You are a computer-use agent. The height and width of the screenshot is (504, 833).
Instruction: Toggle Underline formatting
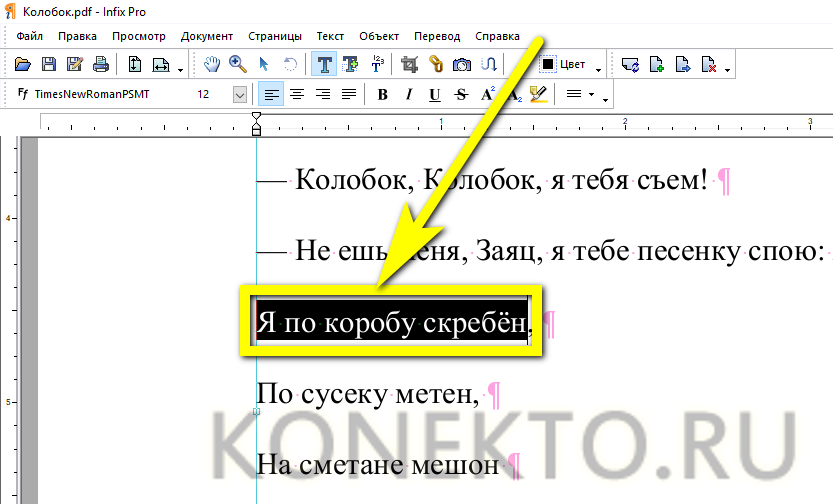point(435,95)
